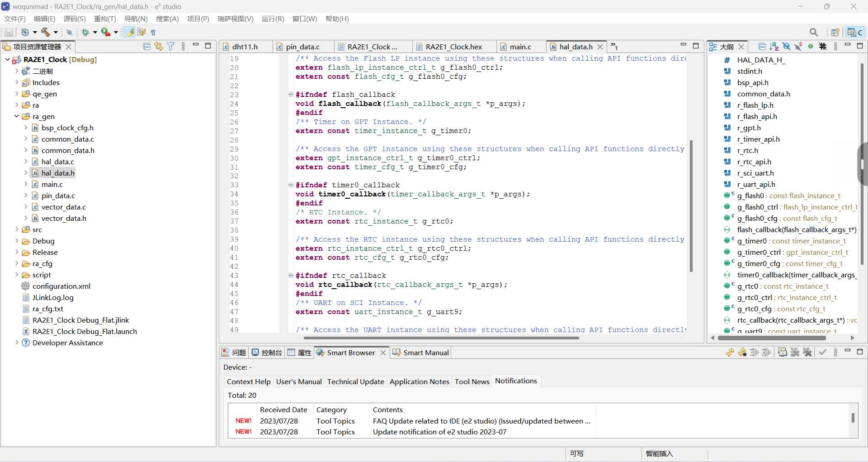The width and height of the screenshot is (868, 462).
Task: Switch to the dht11.h editor tab
Action: pos(245,47)
